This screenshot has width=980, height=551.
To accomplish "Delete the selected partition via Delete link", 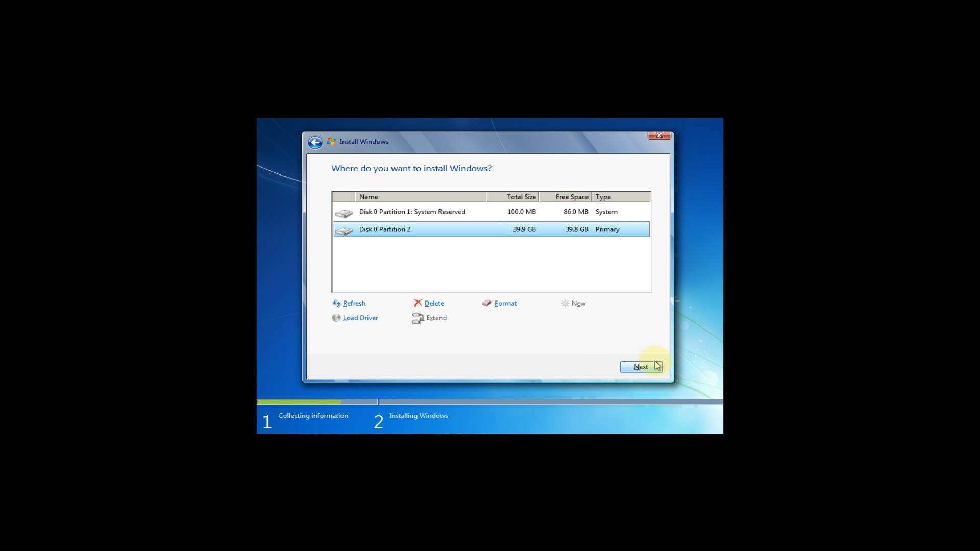I will coord(434,303).
